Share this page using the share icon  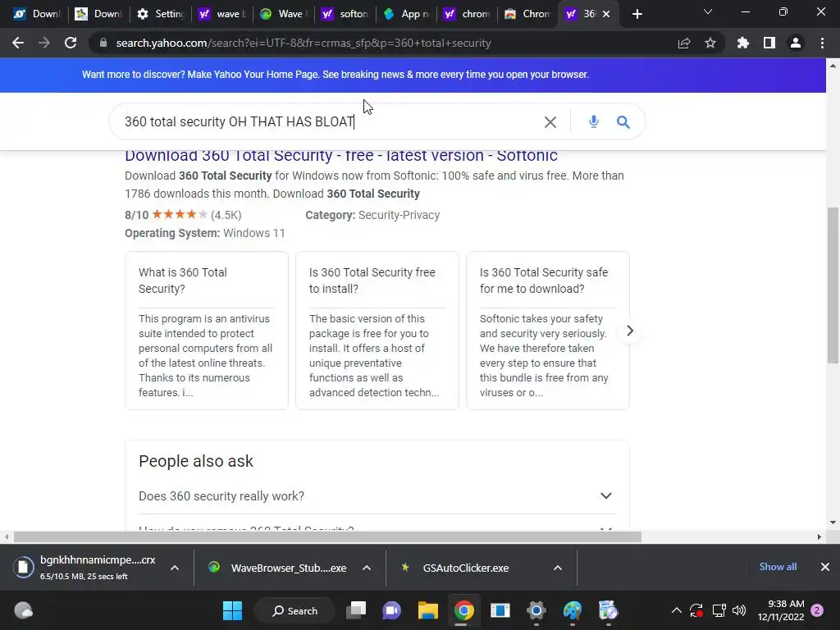[x=684, y=43]
